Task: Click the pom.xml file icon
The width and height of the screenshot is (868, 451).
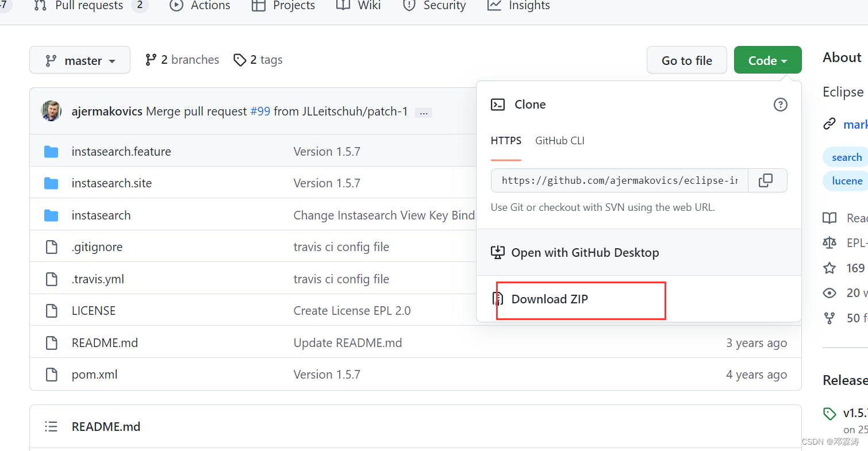Action: click(x=51, y=374)
